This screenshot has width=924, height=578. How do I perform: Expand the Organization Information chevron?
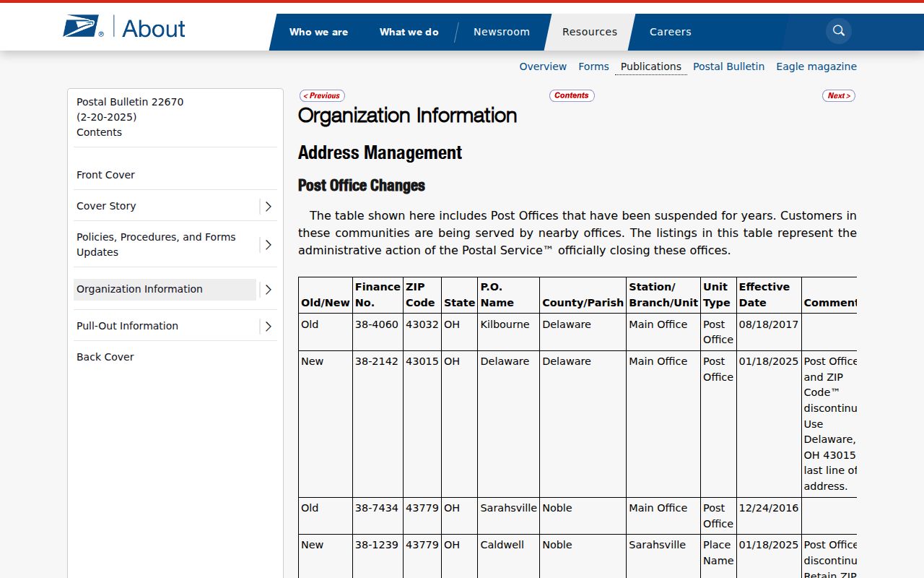coord(268,290)
